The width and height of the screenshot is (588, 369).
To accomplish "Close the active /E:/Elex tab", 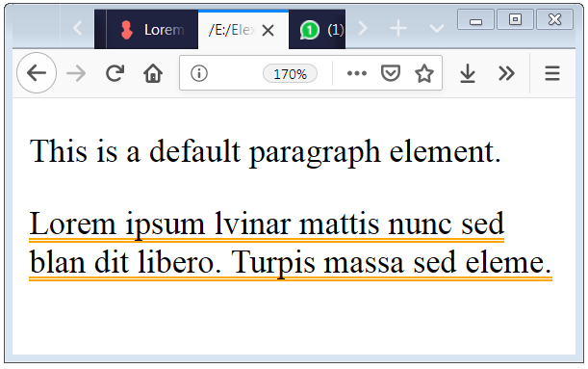I will coord(268,30).
